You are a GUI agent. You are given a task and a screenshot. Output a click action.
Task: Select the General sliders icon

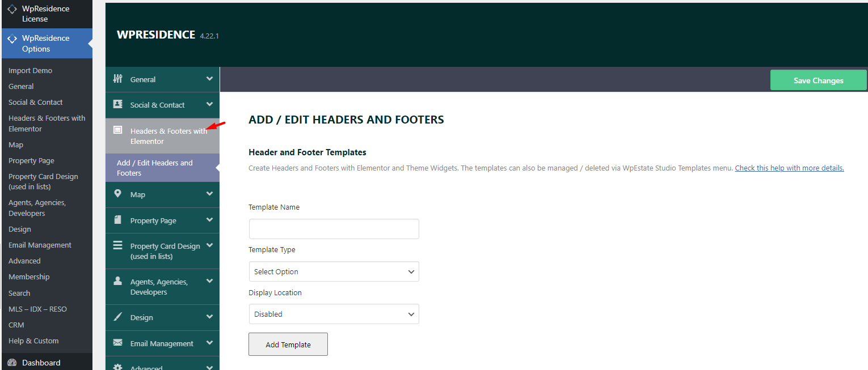(x=118, y=79)
